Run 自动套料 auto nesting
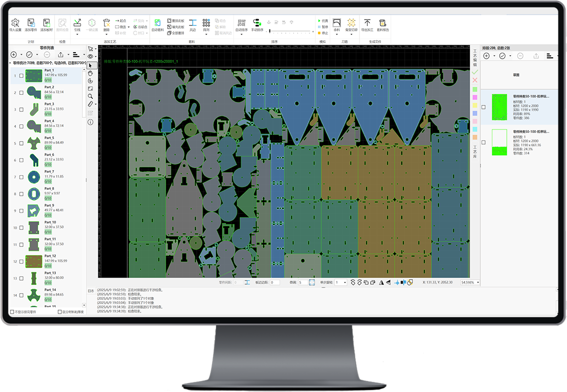 [158, 25]
